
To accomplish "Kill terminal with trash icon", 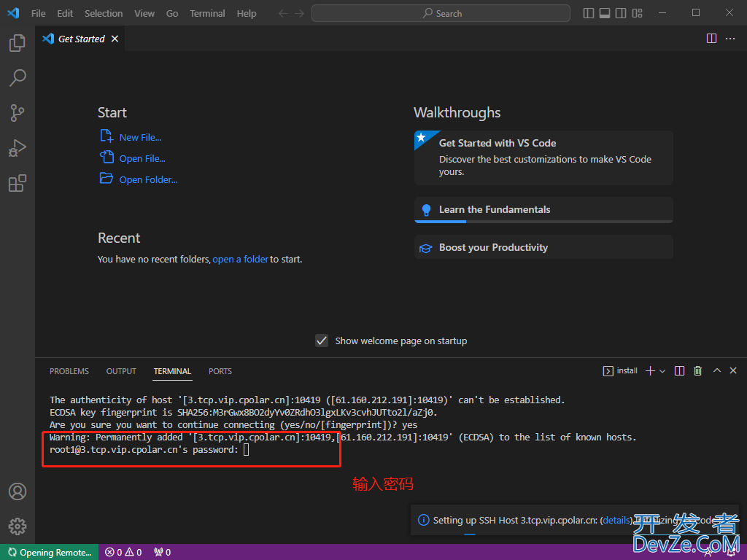I will pyautogui.click(x=697, y=371).
